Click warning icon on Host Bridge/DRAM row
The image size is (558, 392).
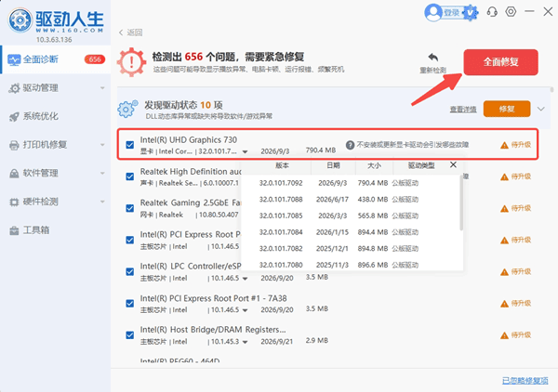[x=504, y=335]
